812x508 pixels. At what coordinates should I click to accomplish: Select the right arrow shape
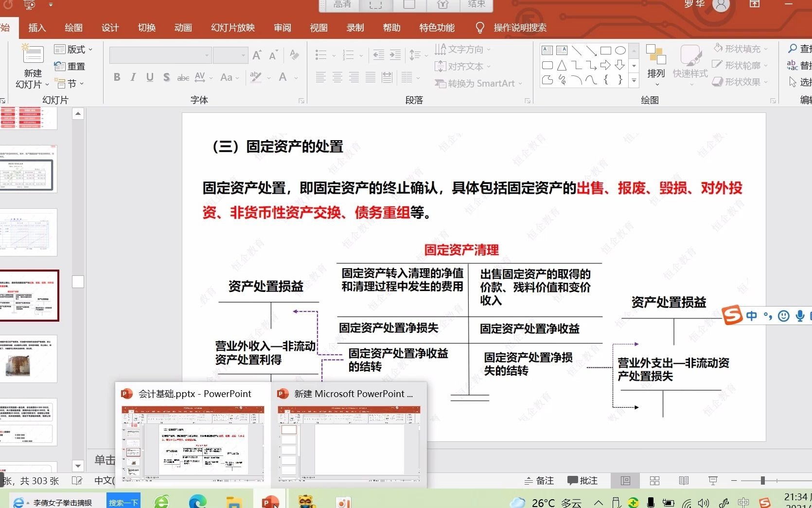pyautogui.click(x=605, y=65)
